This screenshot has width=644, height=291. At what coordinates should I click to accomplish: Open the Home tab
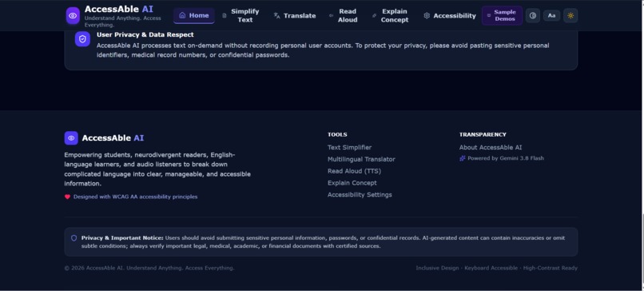[x=194, y=16]
